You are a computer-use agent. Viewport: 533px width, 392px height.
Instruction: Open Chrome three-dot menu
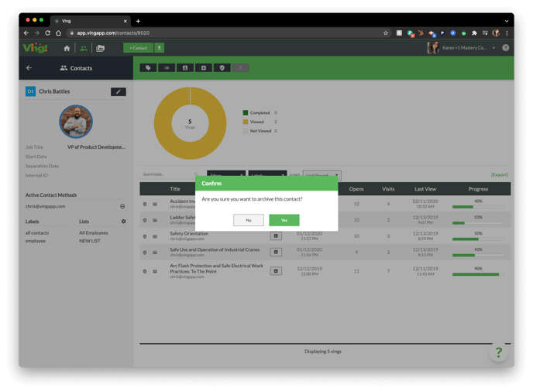click(507, 33)
